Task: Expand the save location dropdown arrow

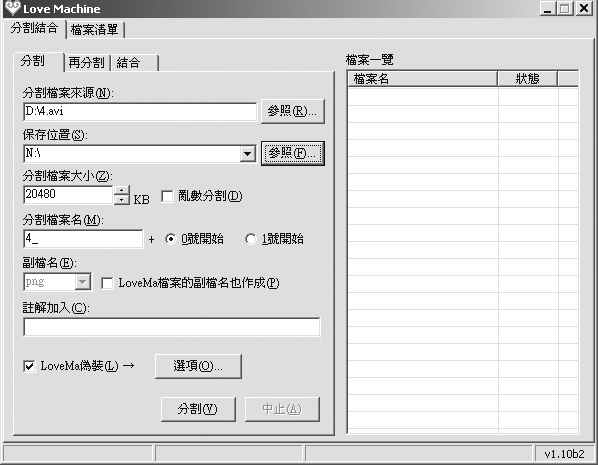Action: point(248,154)
